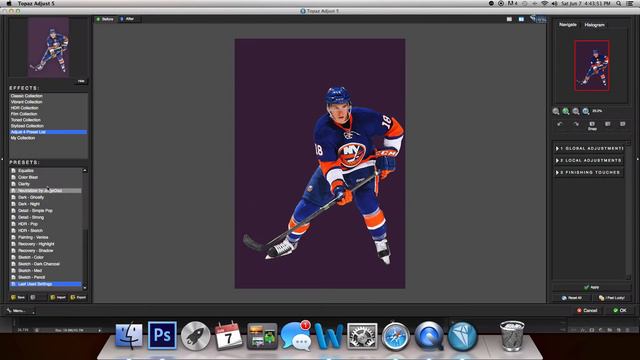Open QuickTime Player in dock

[x=429, y=336]
